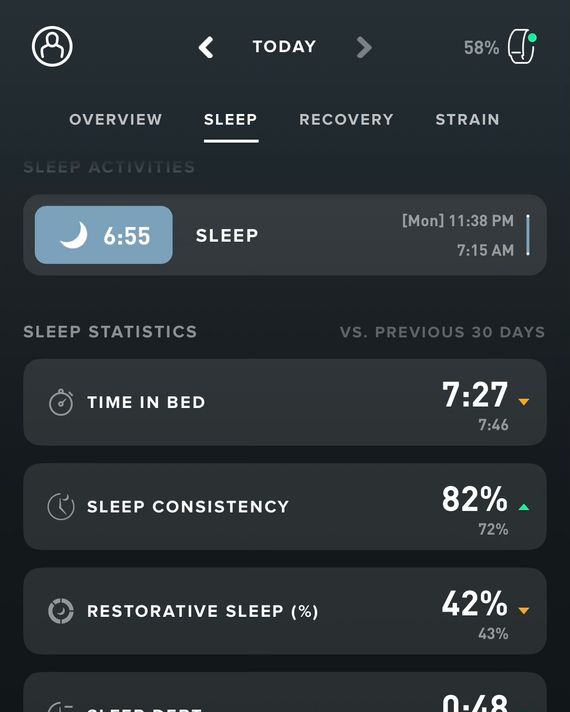
Task: Switch to the Strain tab
Action: (x=468, y=119)
